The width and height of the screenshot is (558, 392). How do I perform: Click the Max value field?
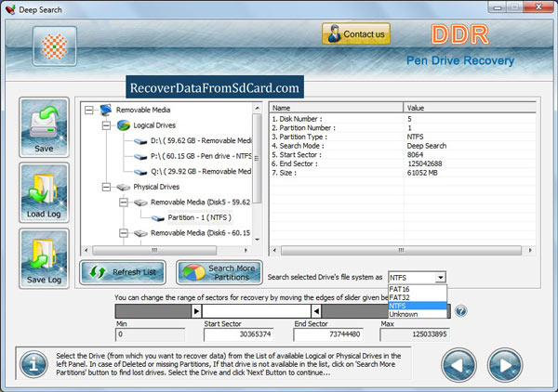[x=415, y=334]
